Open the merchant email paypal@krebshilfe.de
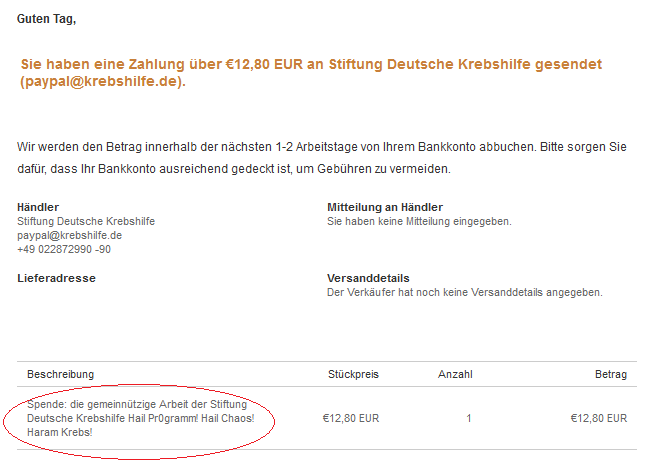662x472 pixels. [x=70, y=235]
